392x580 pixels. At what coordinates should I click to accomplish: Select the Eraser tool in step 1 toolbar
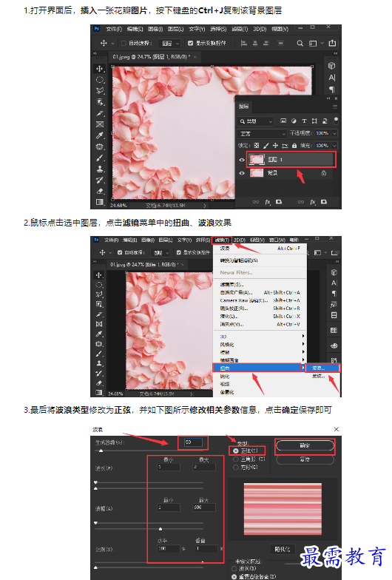point(99,191)
